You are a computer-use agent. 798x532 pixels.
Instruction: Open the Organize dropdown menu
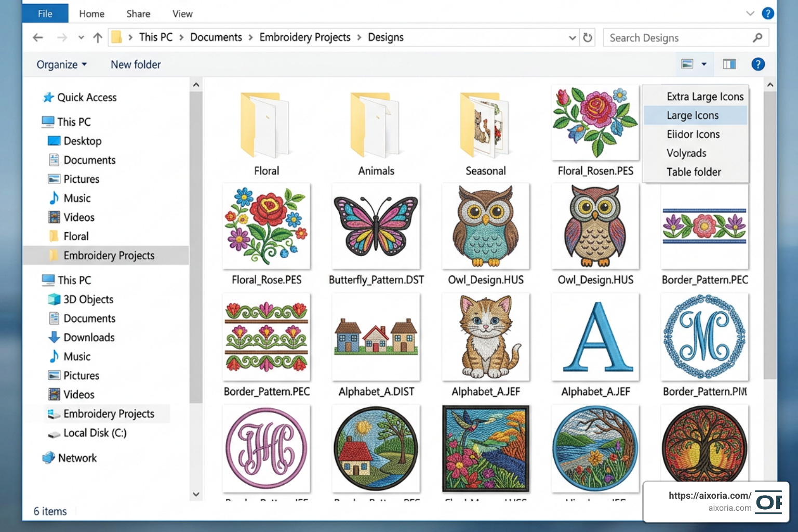tap(61, 64)
